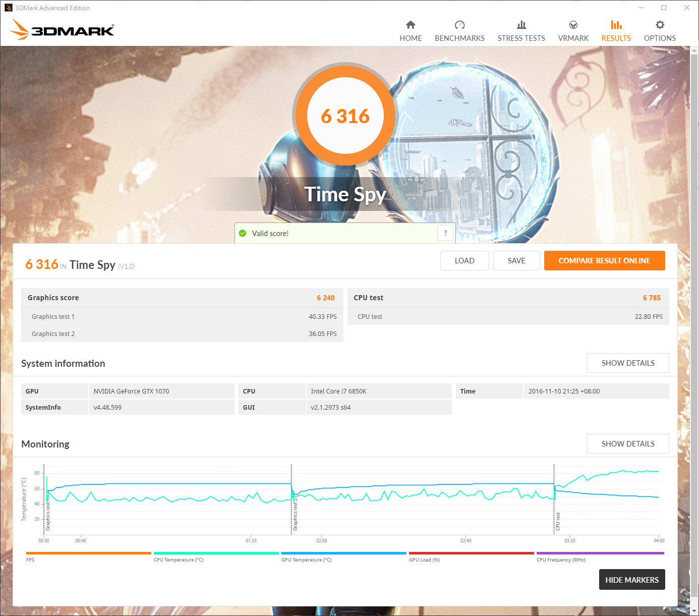Click the valid score help question mark
Screen dimensions: 699x616
coord(445,233)
